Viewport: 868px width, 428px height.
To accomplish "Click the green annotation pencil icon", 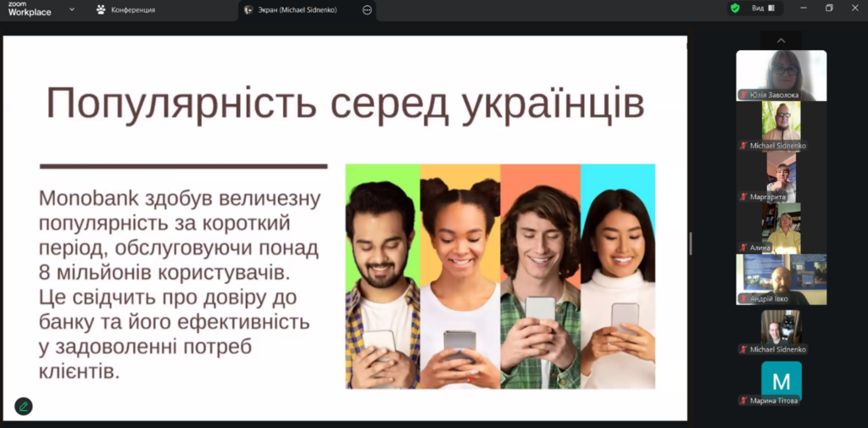I will 23,406.
